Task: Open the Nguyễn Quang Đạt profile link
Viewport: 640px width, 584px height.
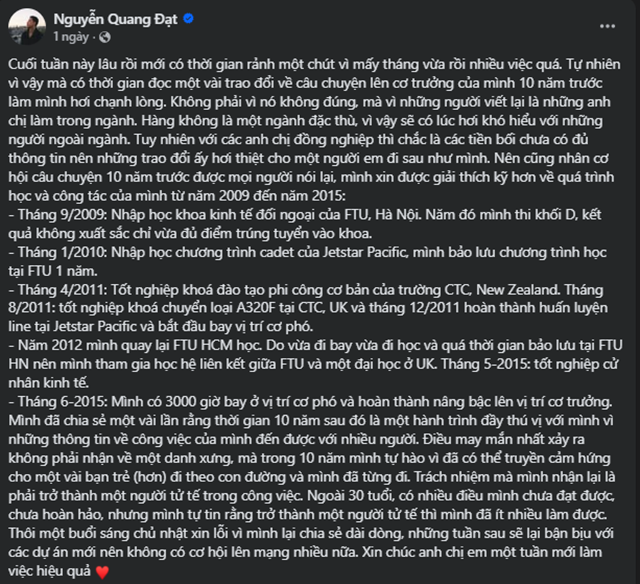Action: pyautogui.click(x=116, y=19)
